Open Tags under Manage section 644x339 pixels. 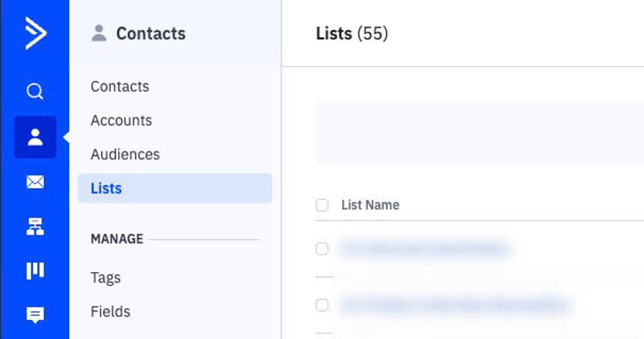coord(106,277)
